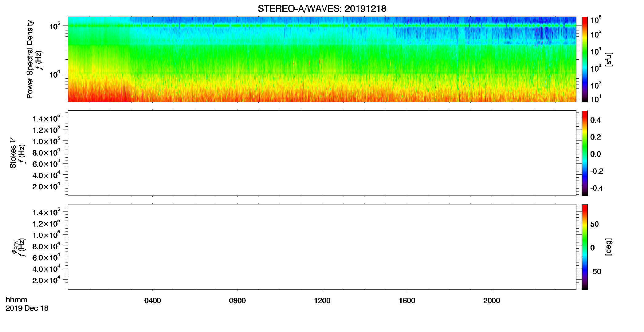This screenshot has height=332, width=644.
Task: Select the 0.4 tick on the Stokes V color bar
Action: [x=595, y=120]
